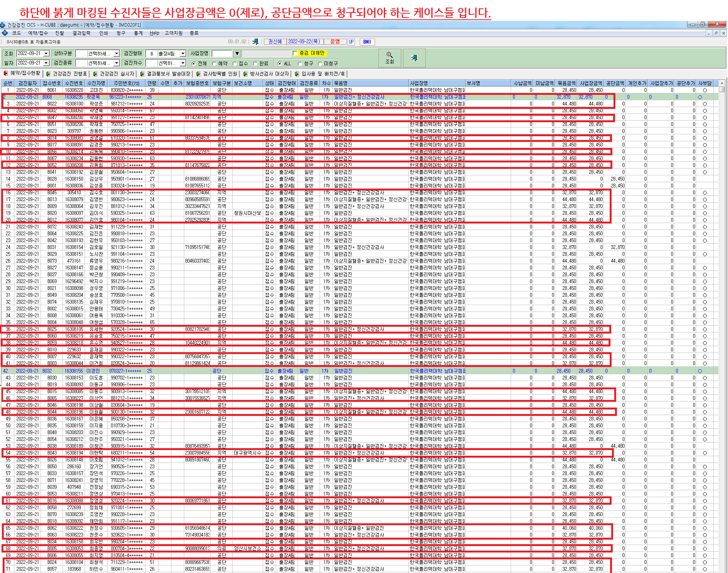This screenshot has width=728, height=573.
Task: Expand the 사업장명 dropdown arrow
Action: [237, 54]
